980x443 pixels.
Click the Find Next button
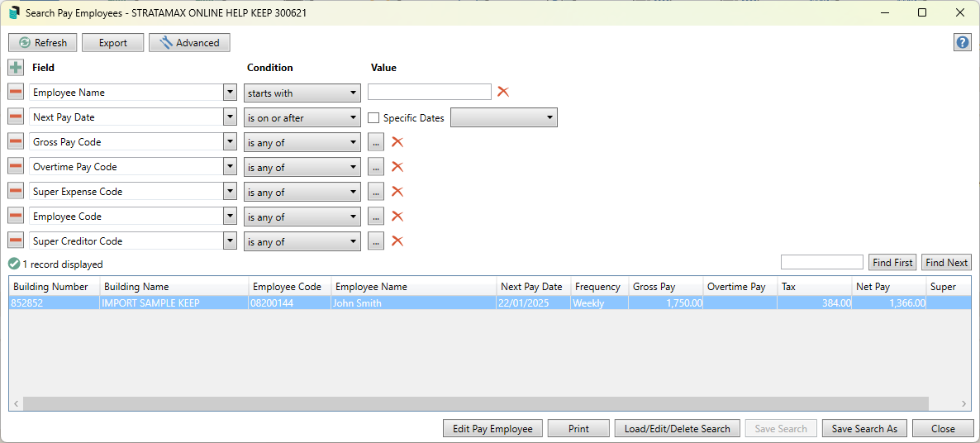[x=946, y=263]
